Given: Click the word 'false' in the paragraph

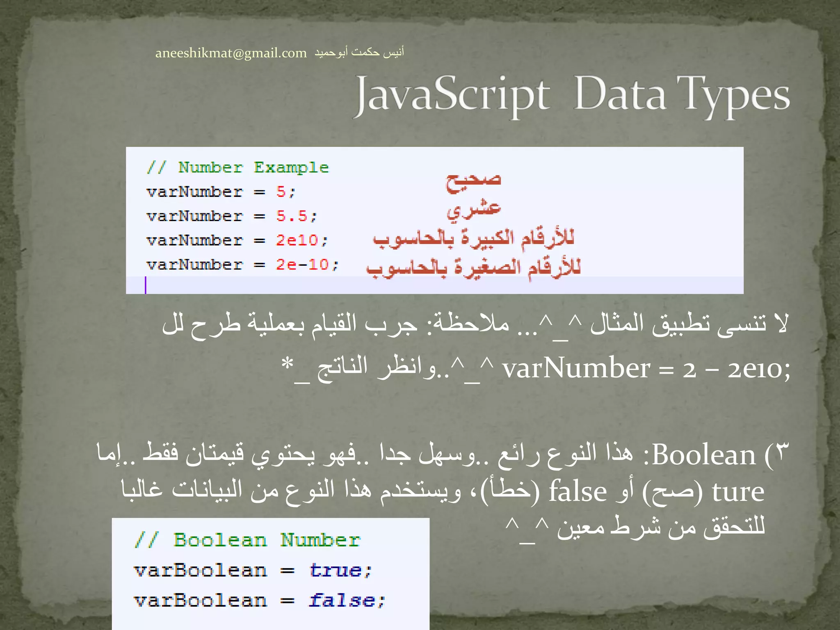Looking at the screenshot, I should 578,491.
